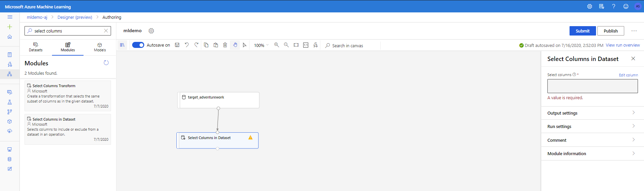This screenshot has width=644, height=191.
Task: Expand the Output settings section
Action: [592, 113]
